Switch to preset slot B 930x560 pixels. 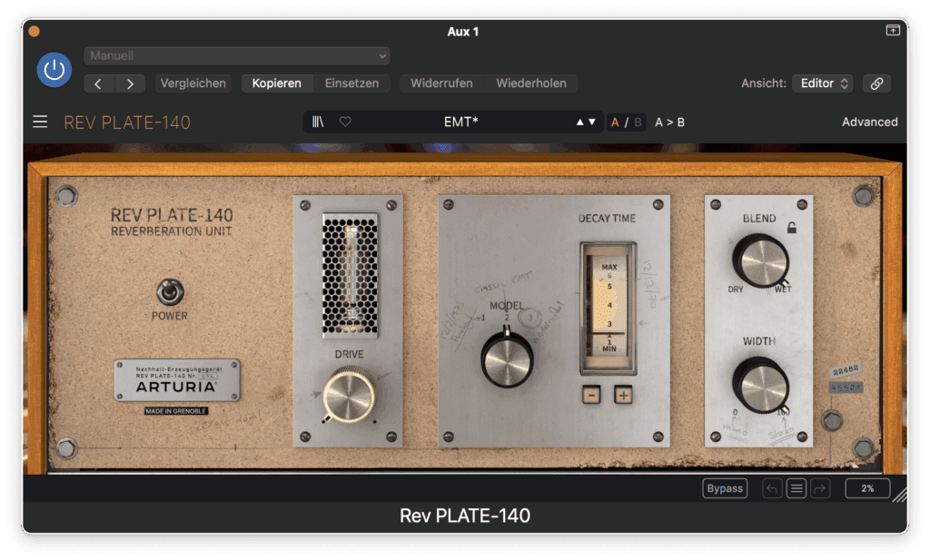(638, 122)
